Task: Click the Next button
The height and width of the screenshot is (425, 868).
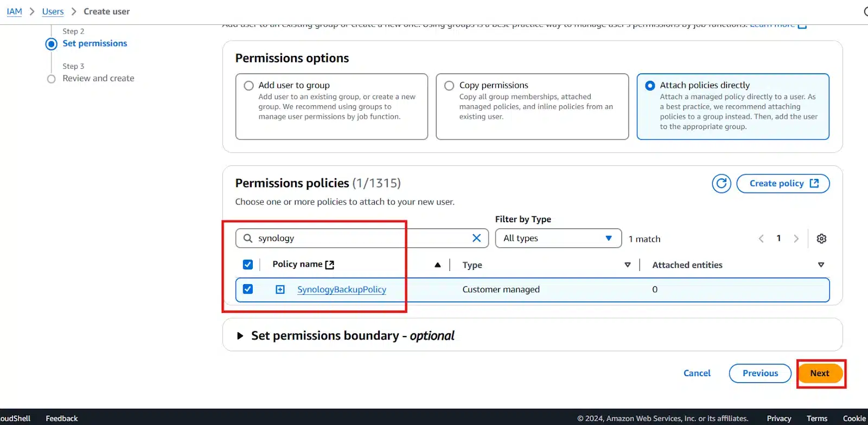Action: click(819, 374)
